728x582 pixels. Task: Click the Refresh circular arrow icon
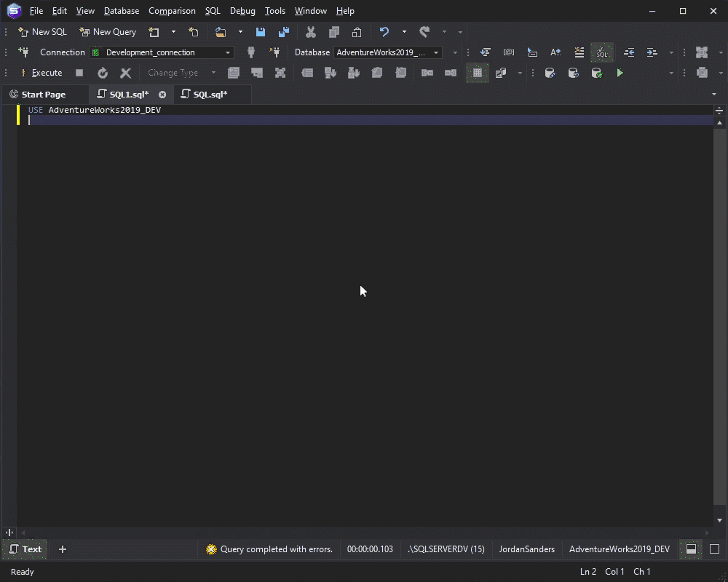pyautogui.click(x=103, y=73)
